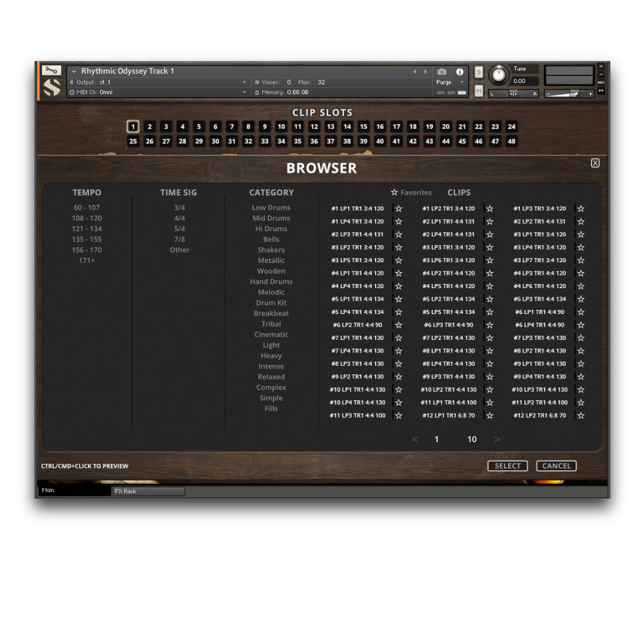Click the camera snapshot icon

click(442, 72)
